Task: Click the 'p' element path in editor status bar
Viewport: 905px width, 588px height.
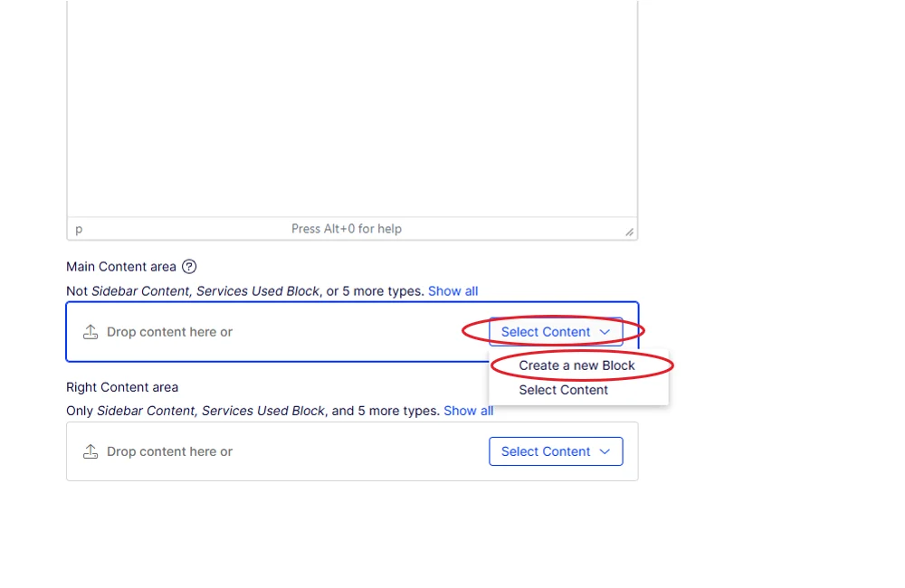Action: (x=79, y=229)
